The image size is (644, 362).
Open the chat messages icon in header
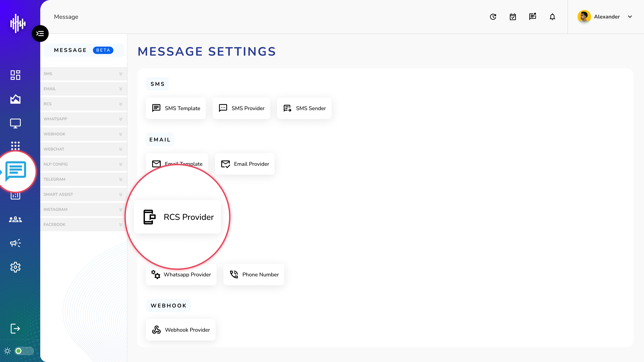533,17
